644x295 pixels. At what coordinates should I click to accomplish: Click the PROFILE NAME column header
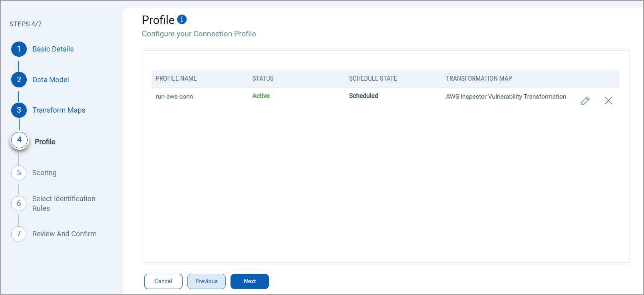pyautogui.click(x=176, y=79)
